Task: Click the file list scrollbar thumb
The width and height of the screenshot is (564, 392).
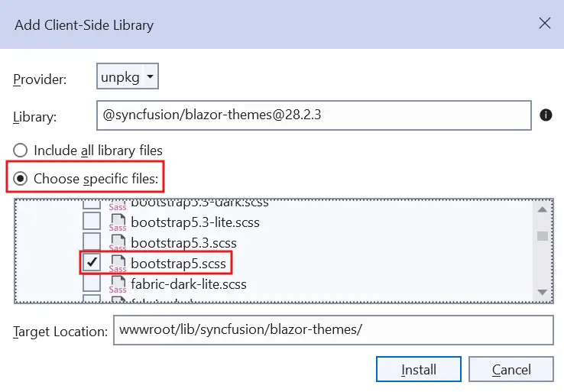Action: tap(542, 235)
